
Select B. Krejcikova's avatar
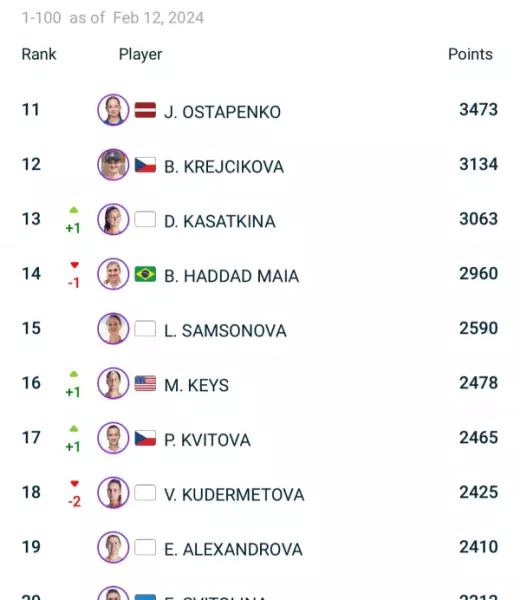[113, 165]
